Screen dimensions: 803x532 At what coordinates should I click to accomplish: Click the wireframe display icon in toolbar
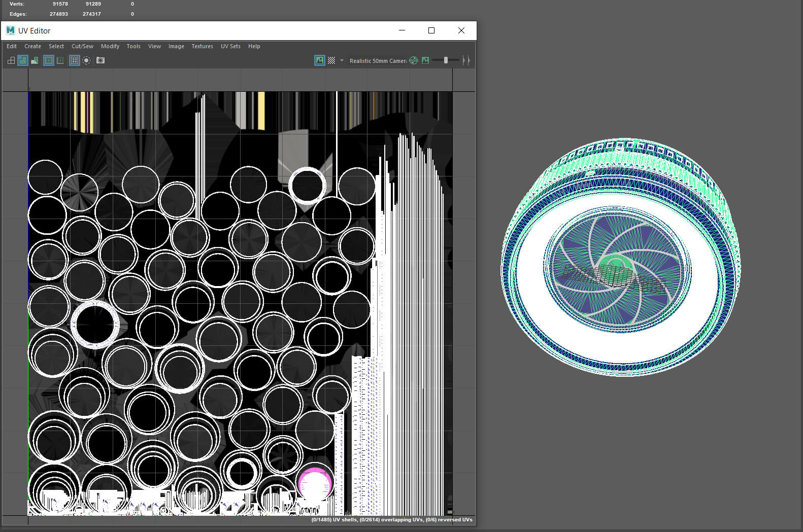(11, 60)
